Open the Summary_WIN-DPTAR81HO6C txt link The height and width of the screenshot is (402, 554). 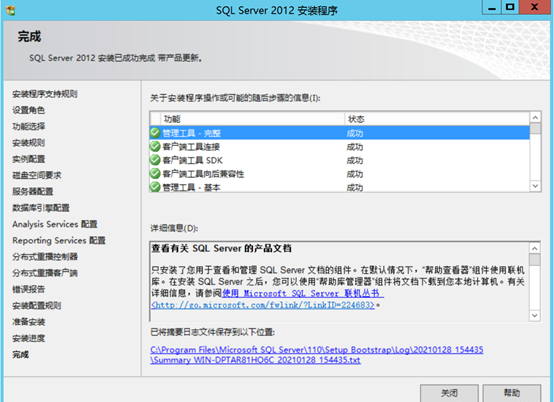[x=255, y=360]
